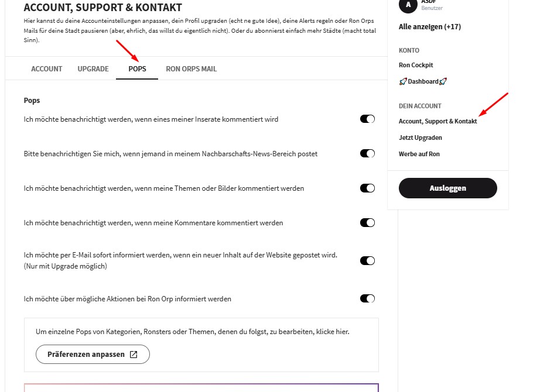This screenshot has width=547, height=392.
Task: Open the UPGRADE tab
Action: (93, 69)
